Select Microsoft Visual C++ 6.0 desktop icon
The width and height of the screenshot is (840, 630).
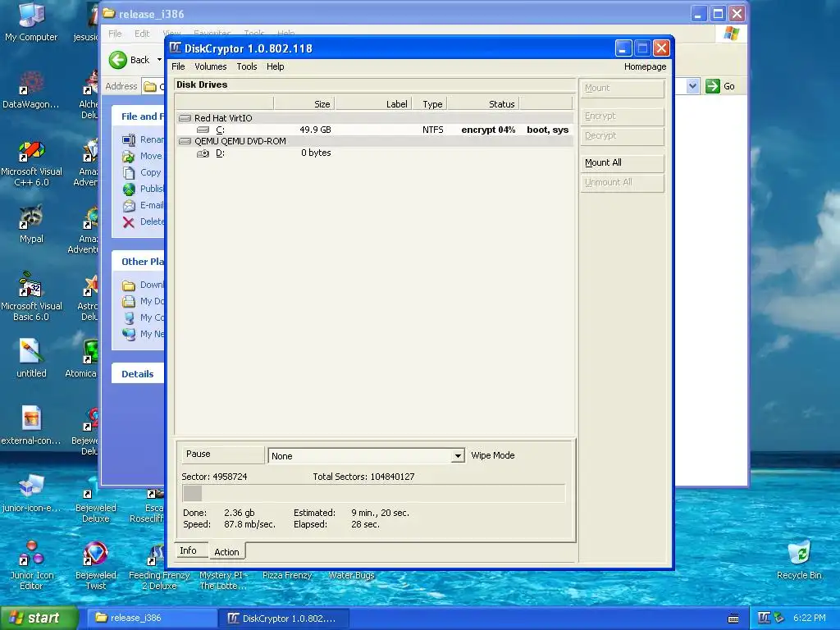pyautogui.click(x=31, y=162)
